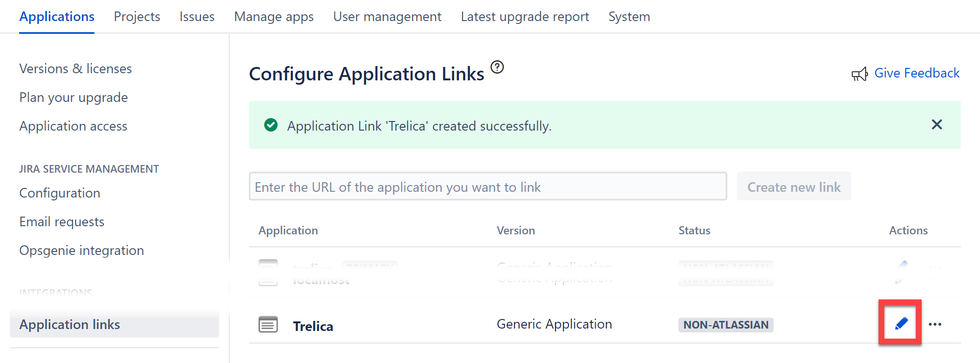This screenshot has height=363, width=980.
Task: Click the Actions column header
Action: [908, 231]
